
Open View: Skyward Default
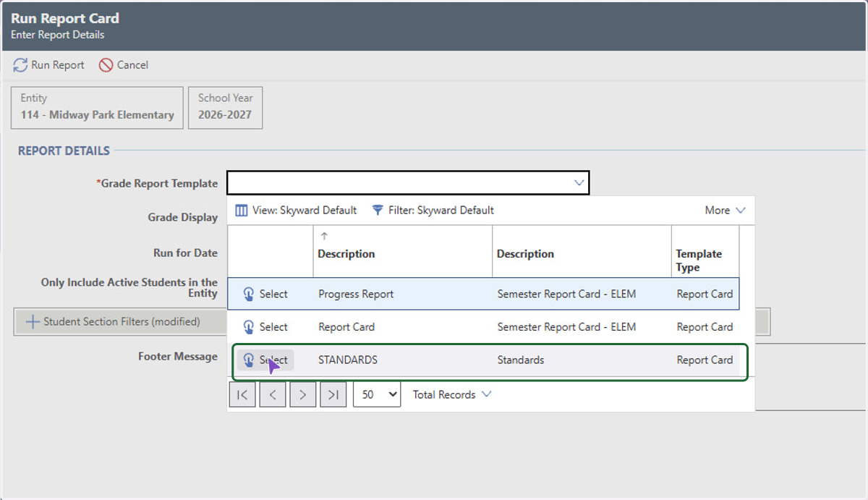[297, 210]
